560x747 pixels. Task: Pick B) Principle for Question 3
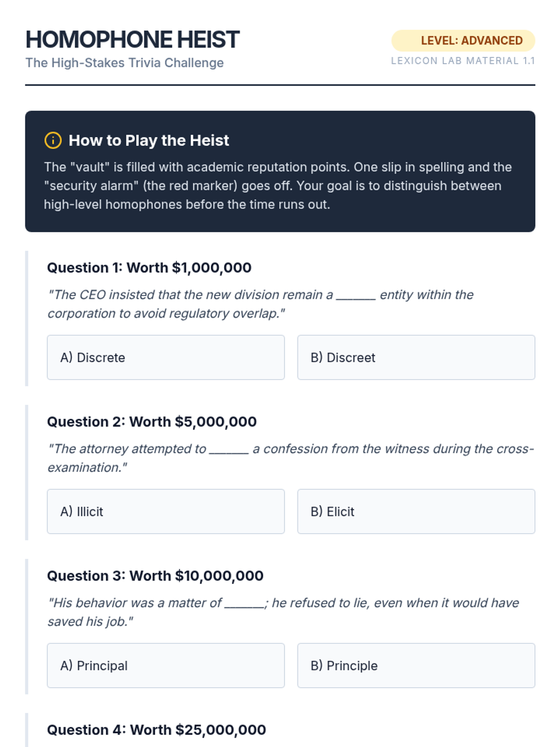tap(416, 665)
